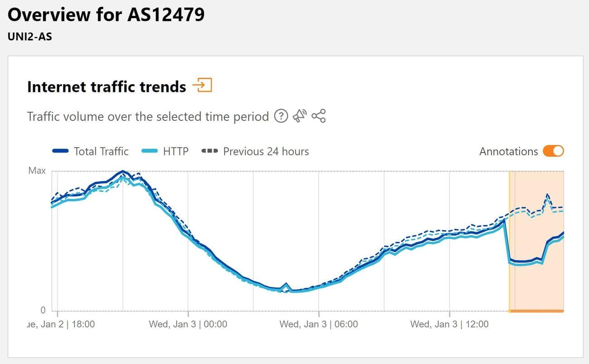Toggle the Annotations switch off
589x364 pixels.
(x=553, y=151)
